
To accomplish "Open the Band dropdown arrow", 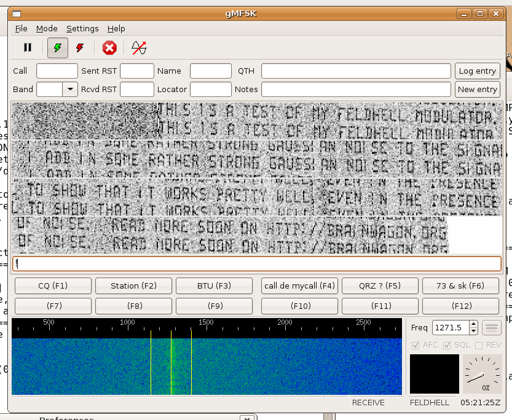I will click(x=70, y=90).
